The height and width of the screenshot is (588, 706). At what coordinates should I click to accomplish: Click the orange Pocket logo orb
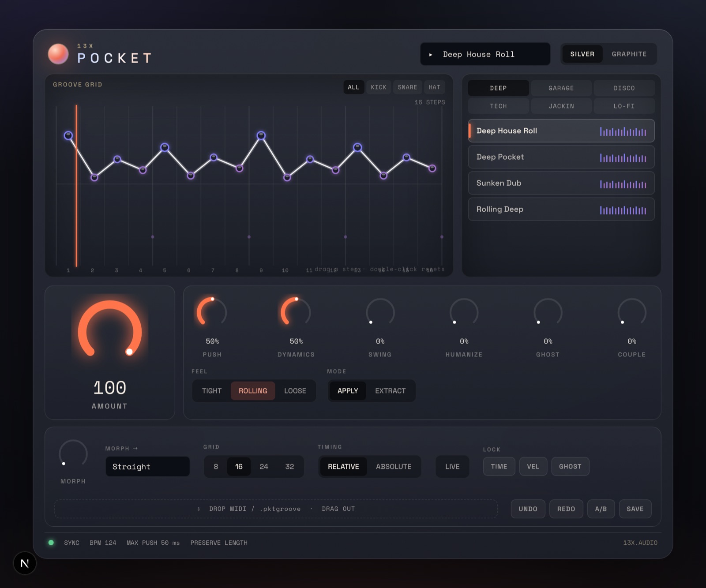click(58, 54)
